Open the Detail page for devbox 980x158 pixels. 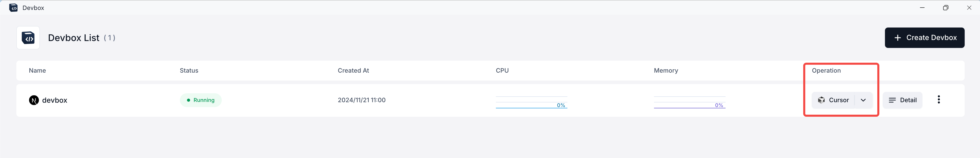pos(908,100)
